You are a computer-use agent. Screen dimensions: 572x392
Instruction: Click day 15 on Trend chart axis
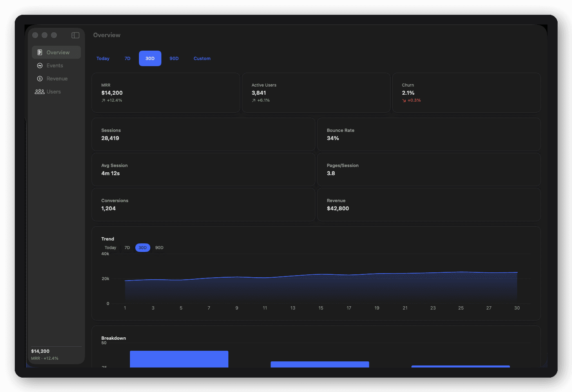click(321, 308)
